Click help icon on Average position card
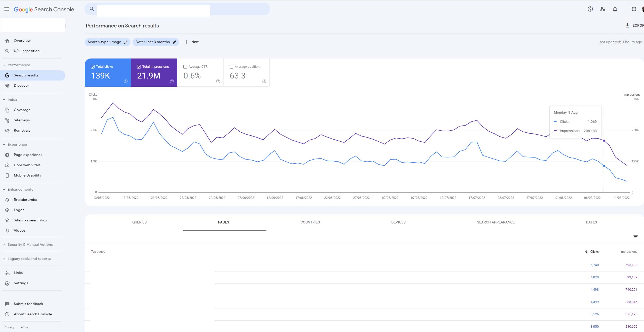 (264, 81)
